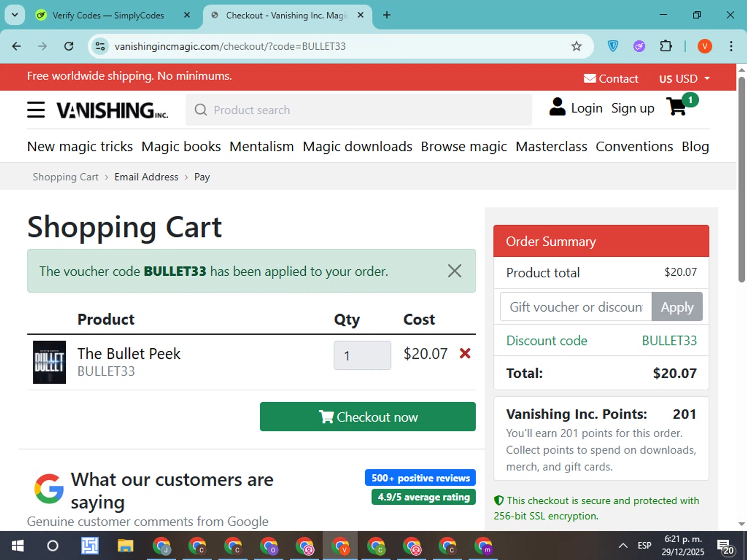Open the Conventions menu item
Image resolution: width=747 pixels, height=560 pixels.
click(x=634, y=146)
